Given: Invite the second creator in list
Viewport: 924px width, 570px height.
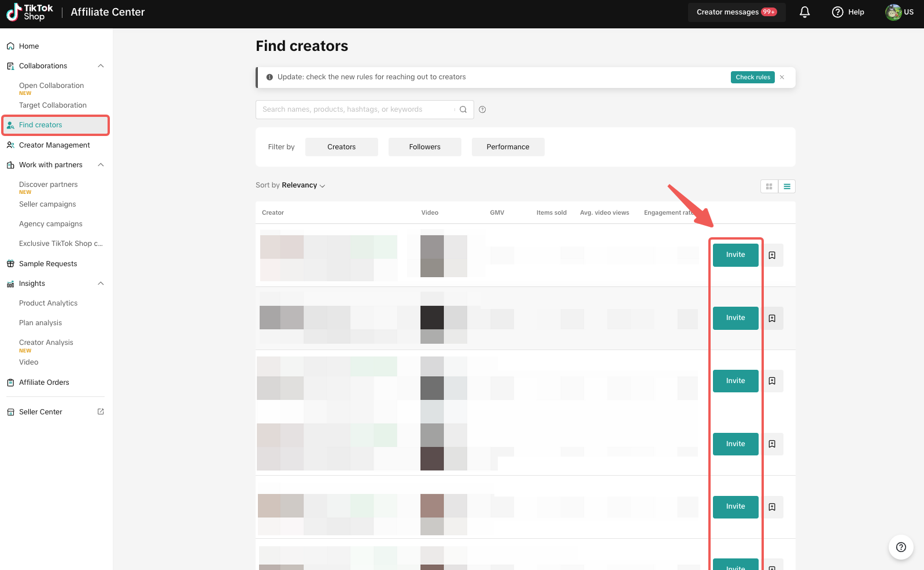Looking at the screenshot, I should click(735, 318).
